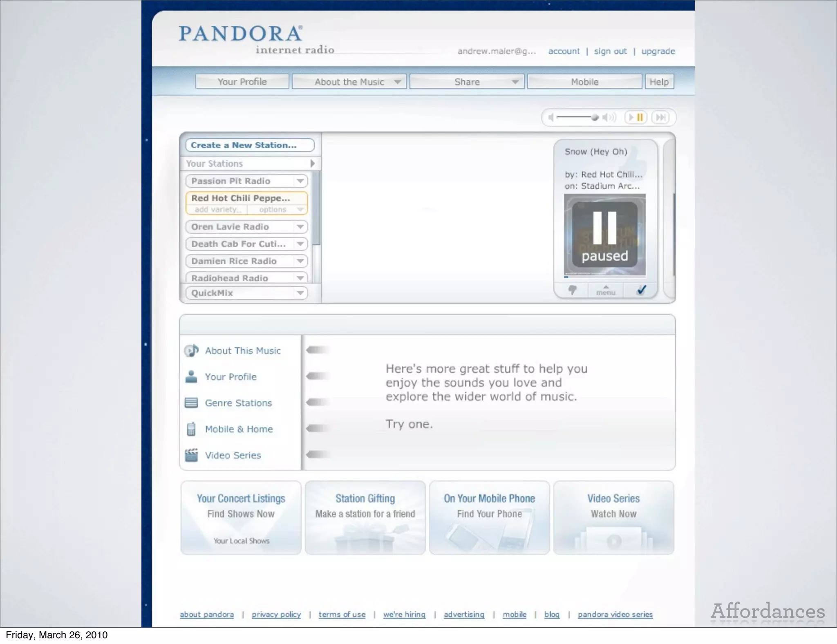Click Create a New Station button
Viewport: 837px width, 644px height.
[x=250, y=145]
